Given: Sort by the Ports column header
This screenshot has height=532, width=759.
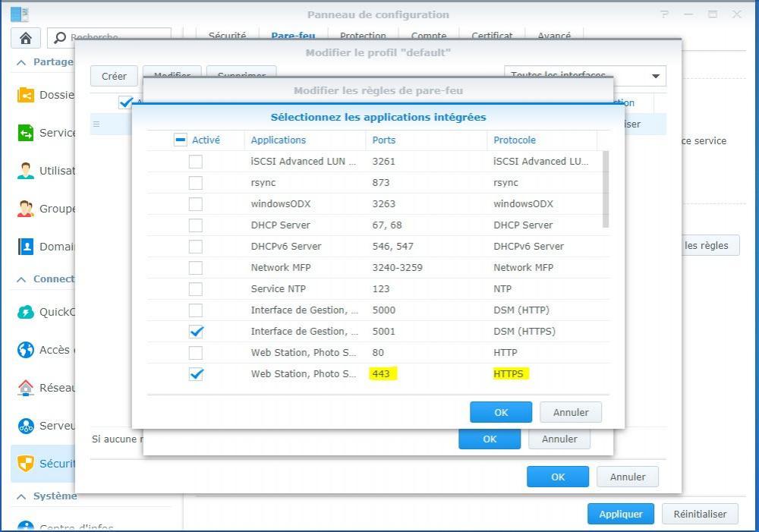Looking at the screenshot, I should coord(384,140).
